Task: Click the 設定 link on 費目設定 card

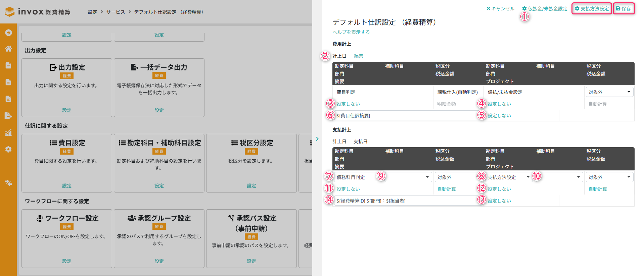Action: [x=67, y=186]
